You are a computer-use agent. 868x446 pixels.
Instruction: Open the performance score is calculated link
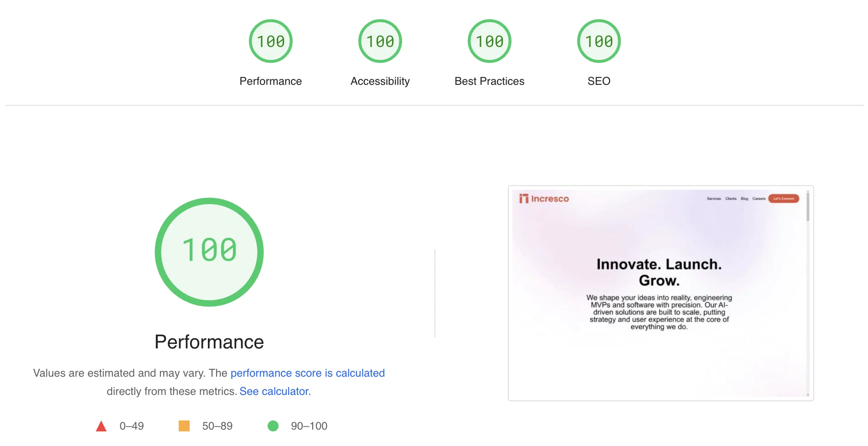point(308,373)
